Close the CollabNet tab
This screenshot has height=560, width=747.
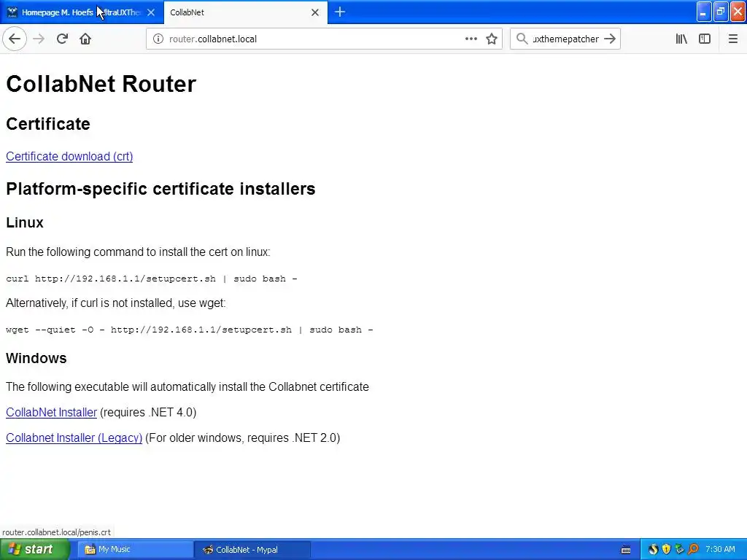315,12
